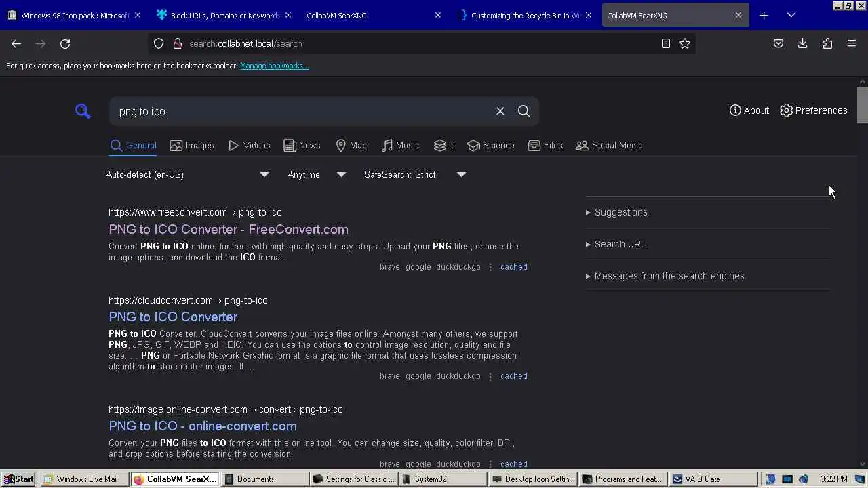This screenshot has height=488, width=868.
Task: Close the Windows 98 Icon pack tab
Action: [x=138, y=15]
